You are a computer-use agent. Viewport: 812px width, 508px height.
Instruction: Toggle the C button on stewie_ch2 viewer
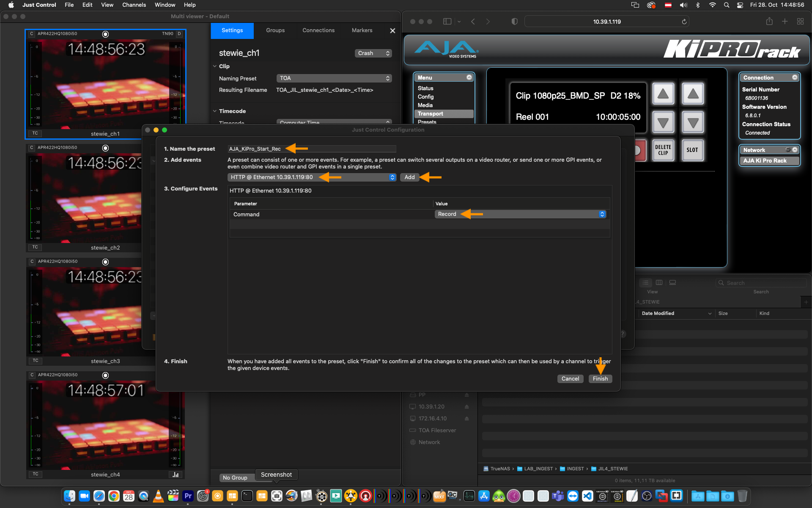32,148
